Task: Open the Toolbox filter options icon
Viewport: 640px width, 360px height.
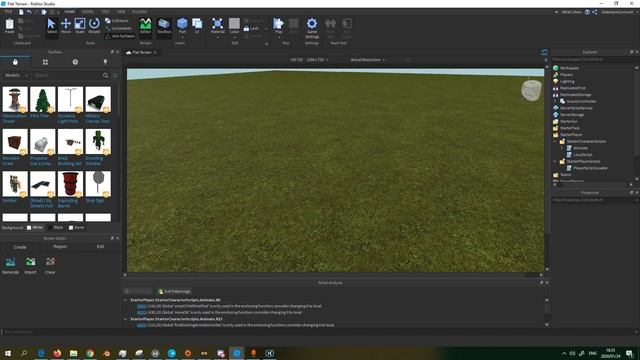Action: click(115, 76)
